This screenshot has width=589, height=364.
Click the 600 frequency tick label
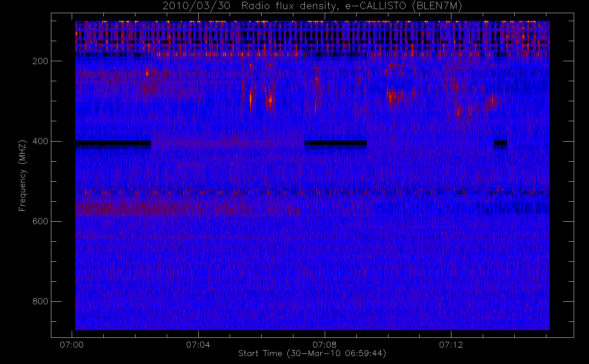point(40,221)
